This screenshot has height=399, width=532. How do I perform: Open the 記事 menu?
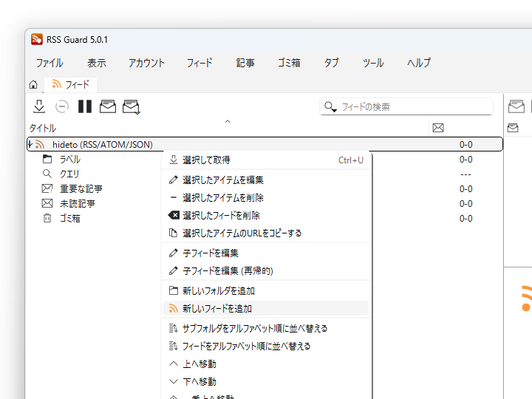pyautogui.click(x=245, y=63)
